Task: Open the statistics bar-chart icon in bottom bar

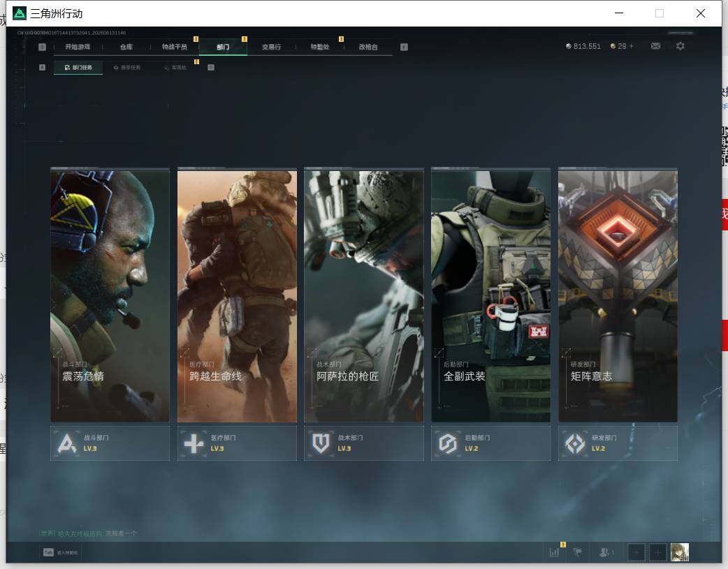Action: (554, 552)
